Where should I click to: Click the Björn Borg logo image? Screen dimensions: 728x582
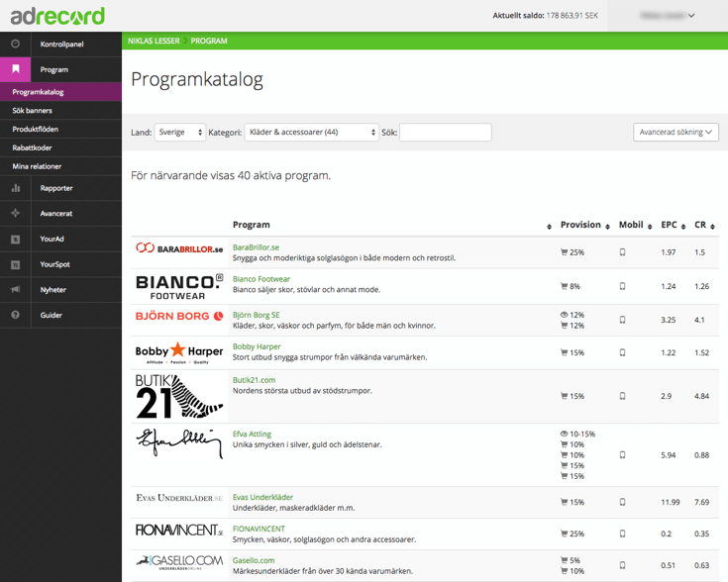179,316
